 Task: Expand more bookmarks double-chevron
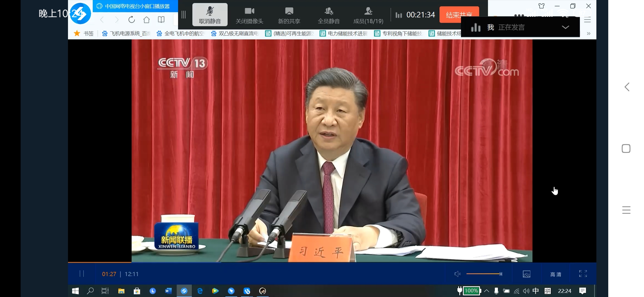[588, 34]
